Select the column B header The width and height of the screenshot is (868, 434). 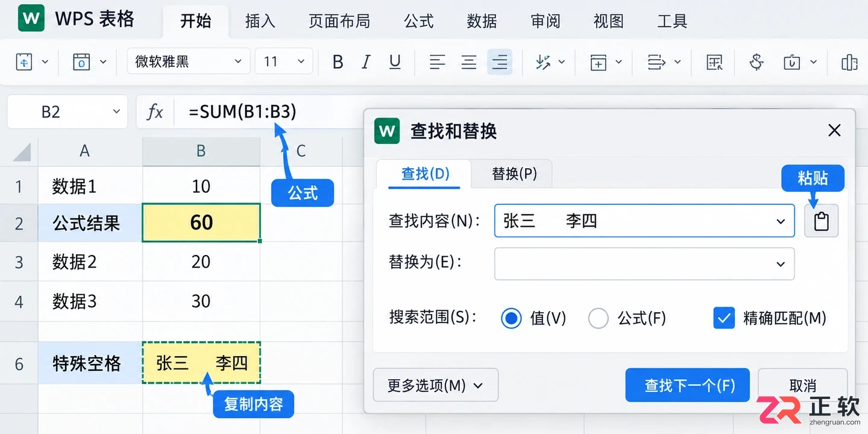tap(201, 151)
